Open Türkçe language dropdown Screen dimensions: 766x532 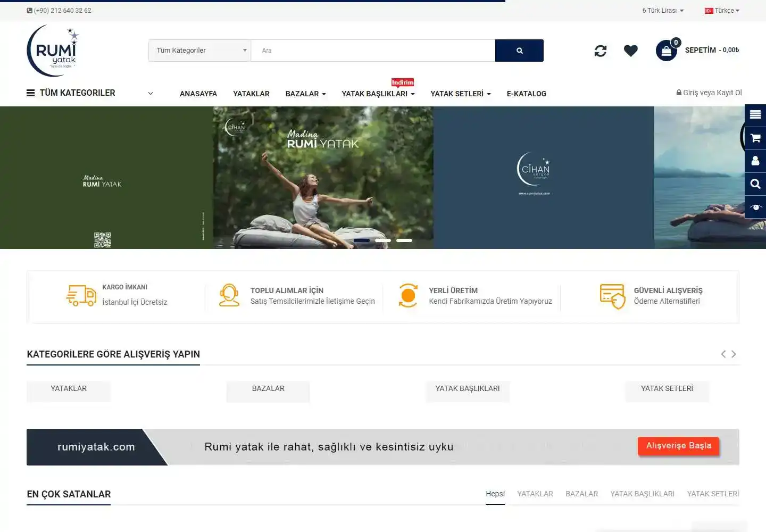click(x=722, y=11)
